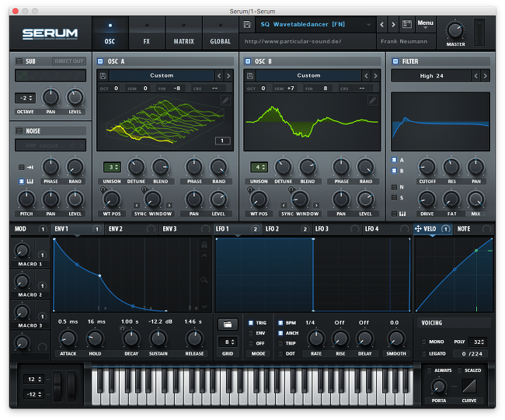Click the OSC B wavetable save icon
The width and height of the screenshot is (505, 420).
pyautogui.click(x=250, y=75)
